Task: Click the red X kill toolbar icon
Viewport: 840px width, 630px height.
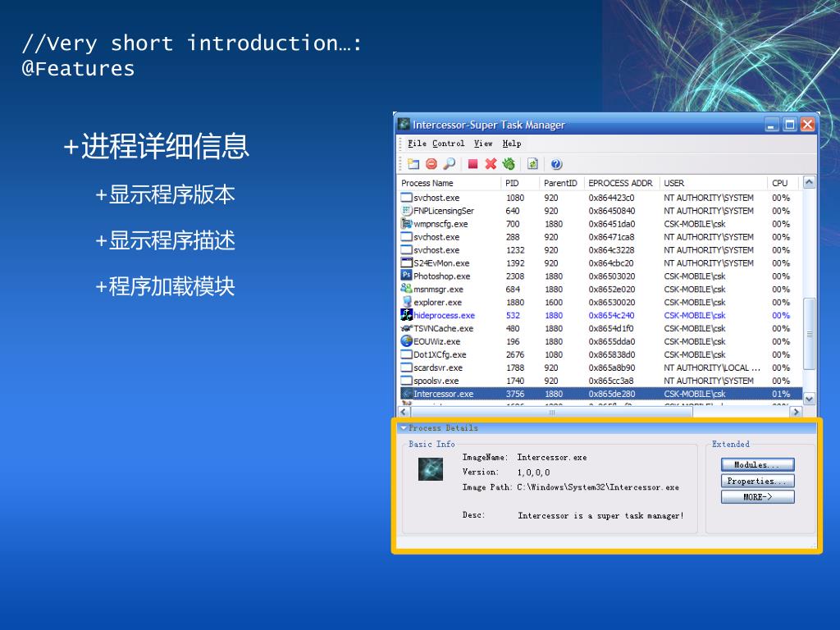Action: coord(491,164)
